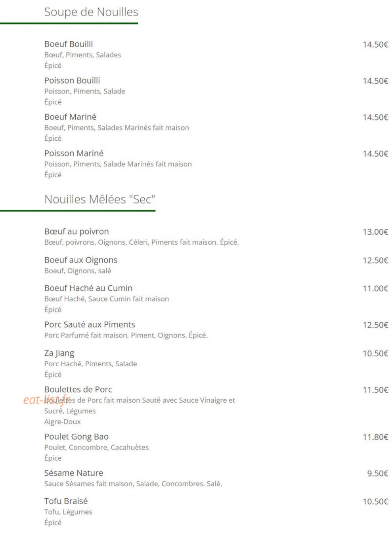Image resolution: width=392 pixels, height=536 pixels.
Task: Click the Tofu Braisé dish name
Action: click(66, 501)
